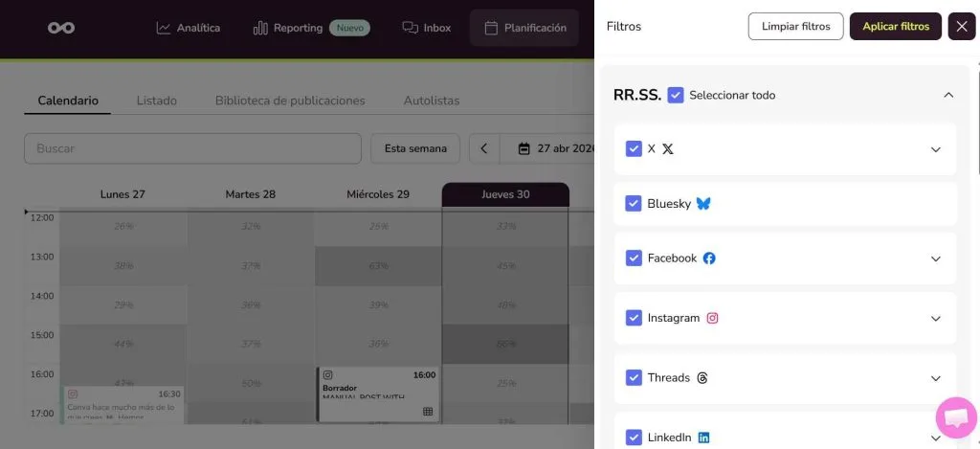Close the Filtros panel
This screenshot has height=449, width=980.
click(961, 26)
